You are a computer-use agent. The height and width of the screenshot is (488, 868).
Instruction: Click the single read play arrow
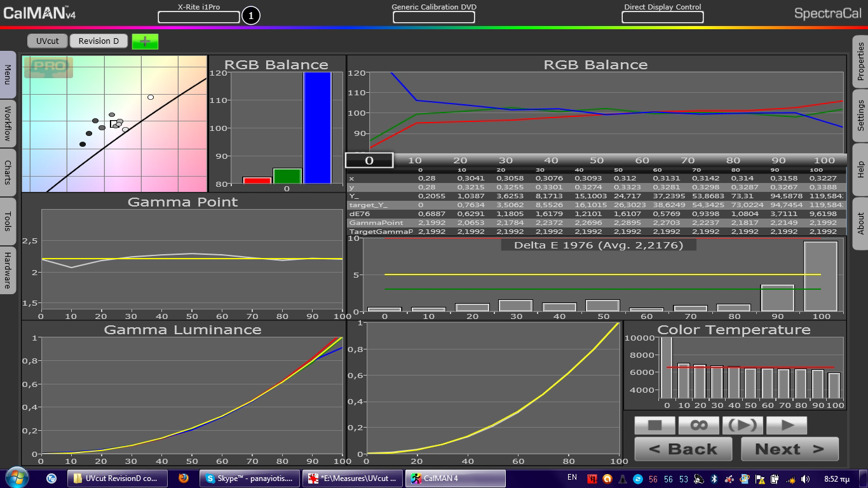pos(786,425)
